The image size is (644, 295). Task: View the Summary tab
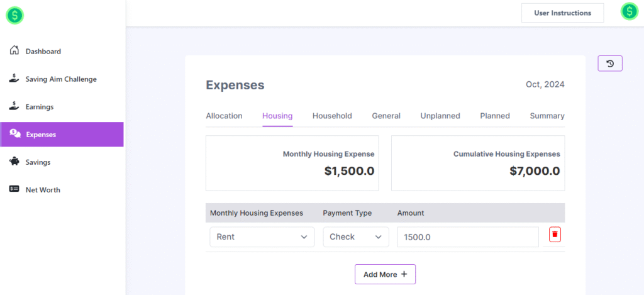click(547, 116)
